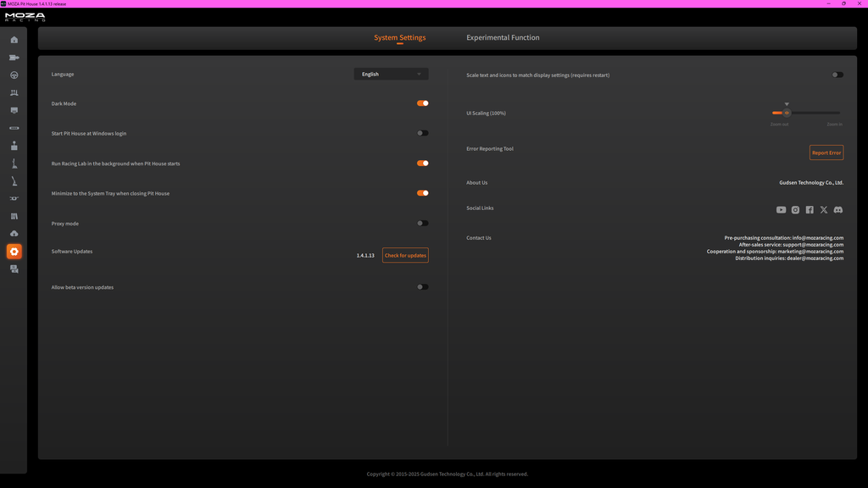Open the pedals settings sidebar icon

[x=14, y=93]
